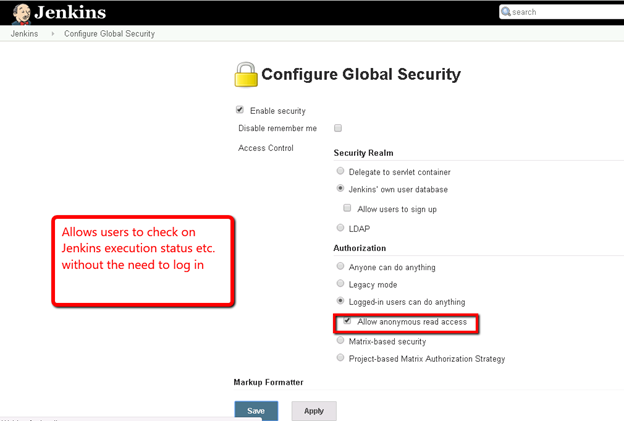Toggle the Disable remember me checkbox
The image size is (624, 421).
point(338,128)
